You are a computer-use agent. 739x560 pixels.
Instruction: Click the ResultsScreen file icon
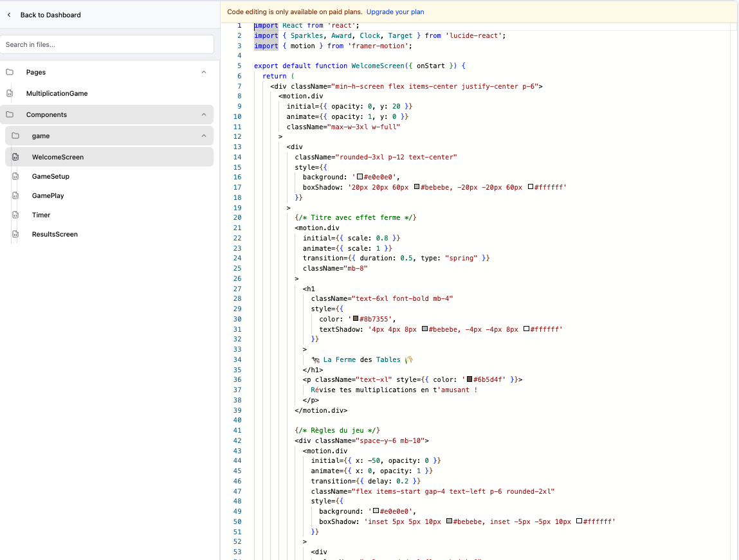tap(15, 235)
